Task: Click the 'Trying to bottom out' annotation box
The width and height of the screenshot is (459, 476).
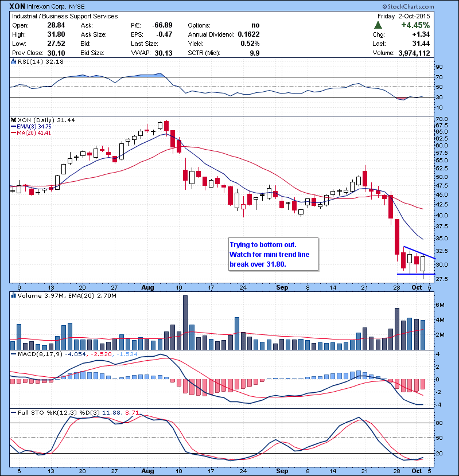Action: 274,255
